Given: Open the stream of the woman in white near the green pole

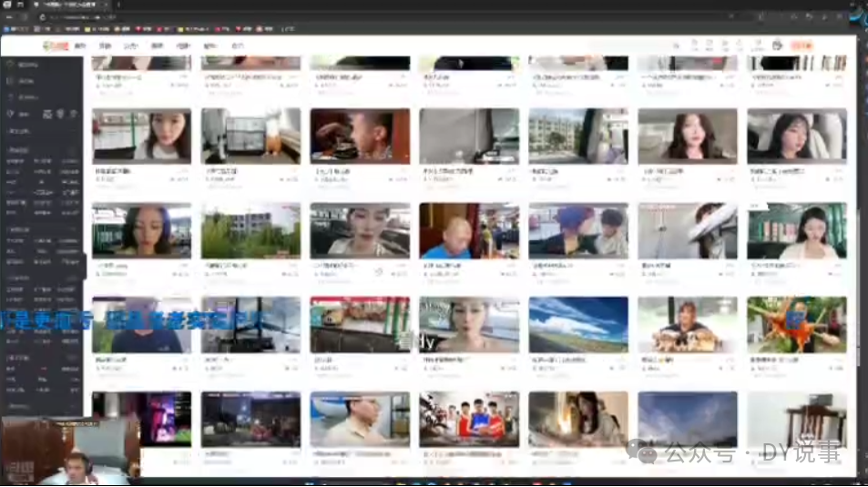Looking at the screenshot, I should pyautogui.click(x=142, y=137).
